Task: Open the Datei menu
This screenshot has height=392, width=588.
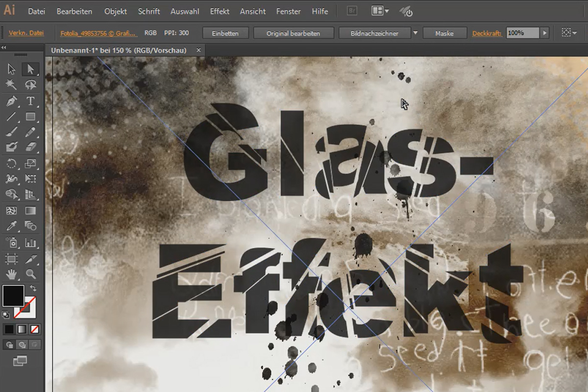Action: (36, 11)
